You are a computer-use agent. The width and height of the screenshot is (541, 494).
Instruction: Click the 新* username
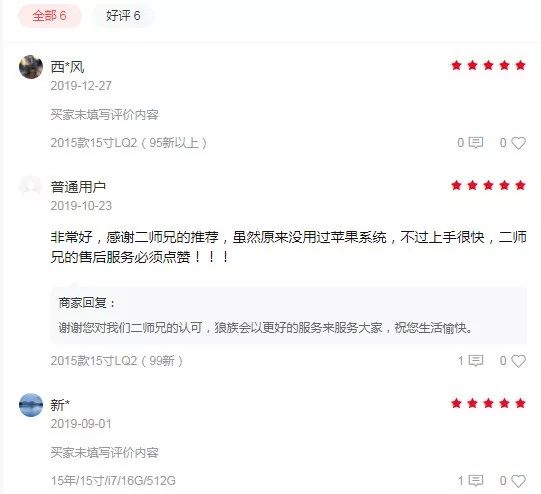pyautogui.click(x=60, y=405)
